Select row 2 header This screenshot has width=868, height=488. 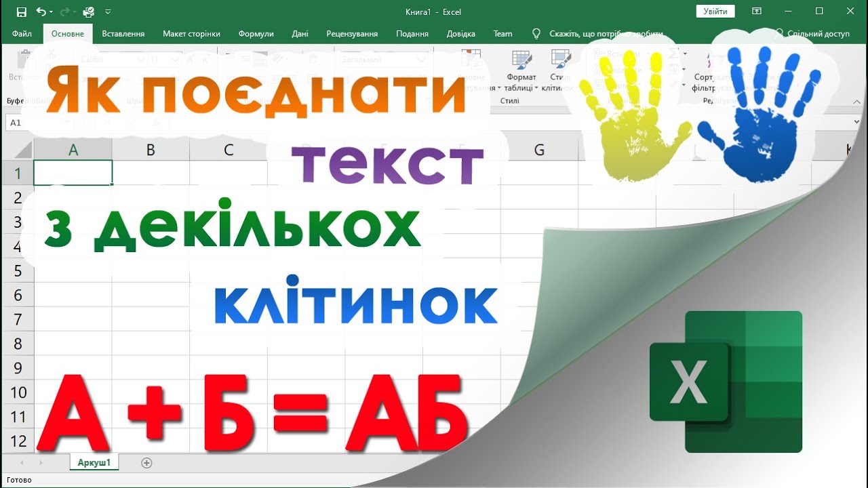(18, 197)
